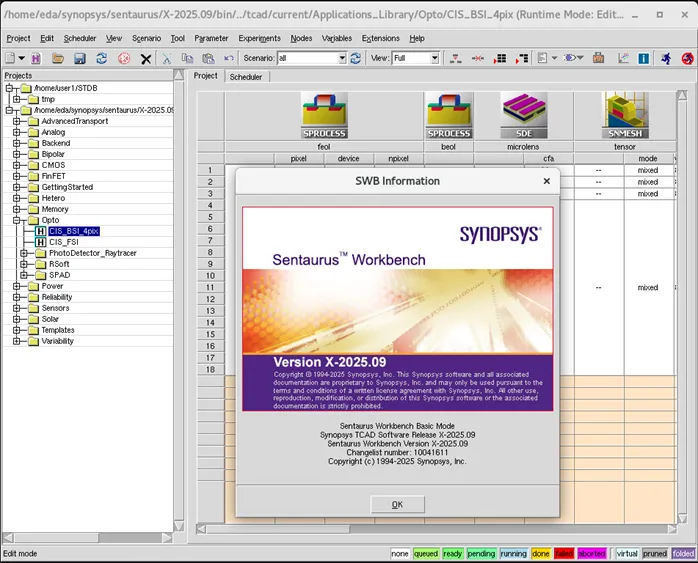Expand the CMOS folder node
The image size is (698, 563).
pyautogui.click(x=16, y=165)
